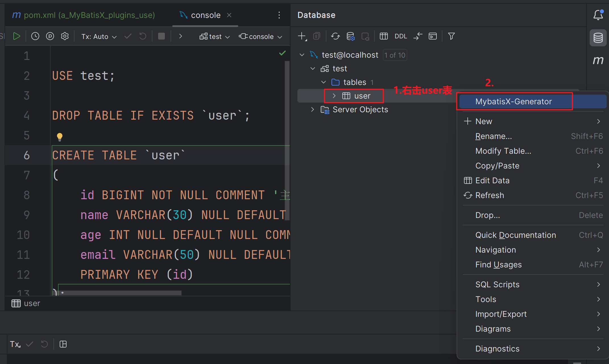Open the Filter funnel icon
Viewport: 609px width, 364px height.
451,36
